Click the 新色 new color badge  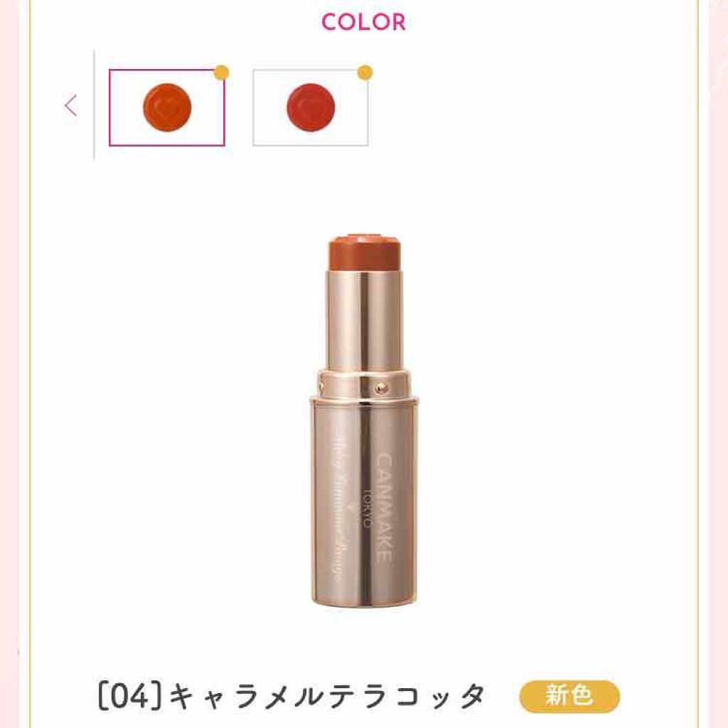tap(569, 696)
